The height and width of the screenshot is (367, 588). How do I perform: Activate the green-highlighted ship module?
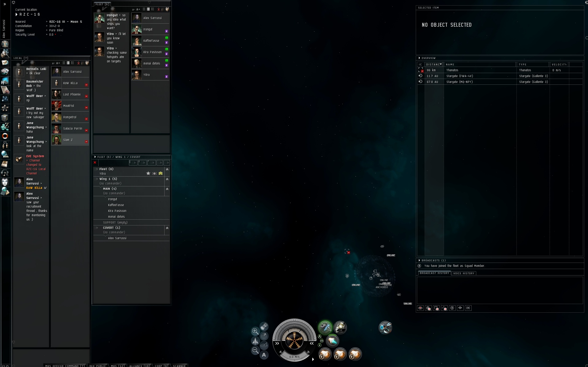pos(325,327)
